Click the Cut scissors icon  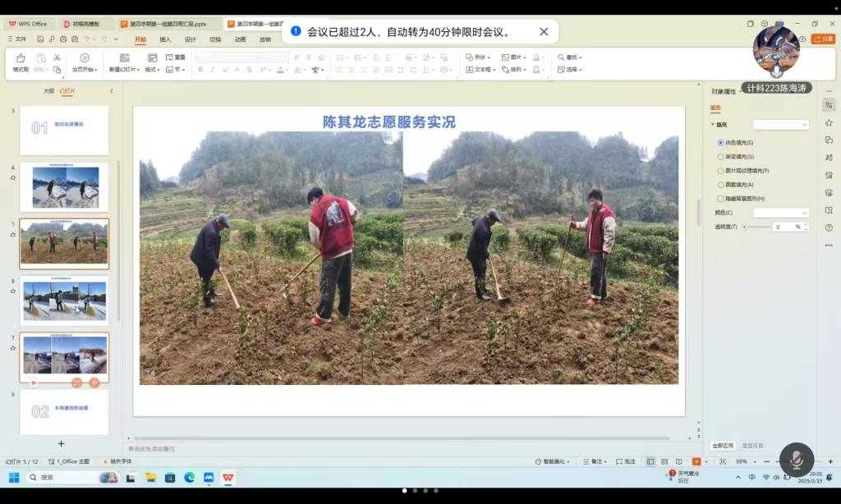coord(57,57)
